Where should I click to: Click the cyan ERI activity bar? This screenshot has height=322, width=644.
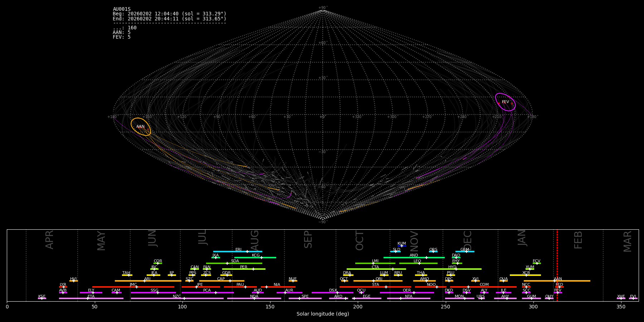point(238,252)
